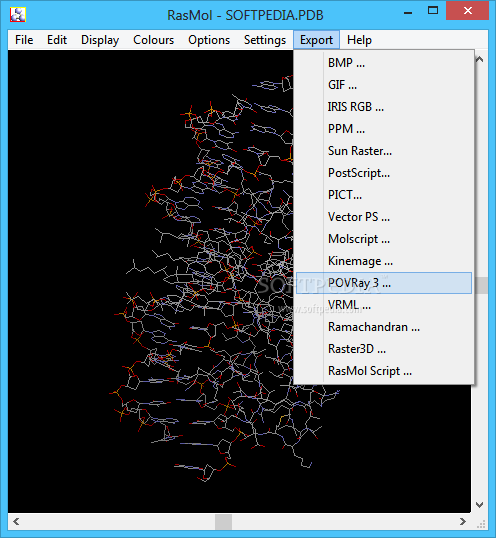Click the RasMol application icon in title bar
The image size is (496, 538).
pyautogui.click(x=18, y=14)
